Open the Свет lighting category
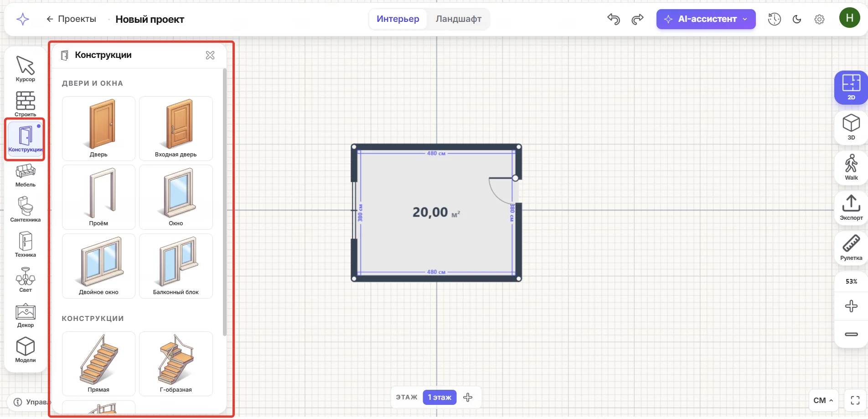Viewport: 868px width, 419px height. (26, 280)
